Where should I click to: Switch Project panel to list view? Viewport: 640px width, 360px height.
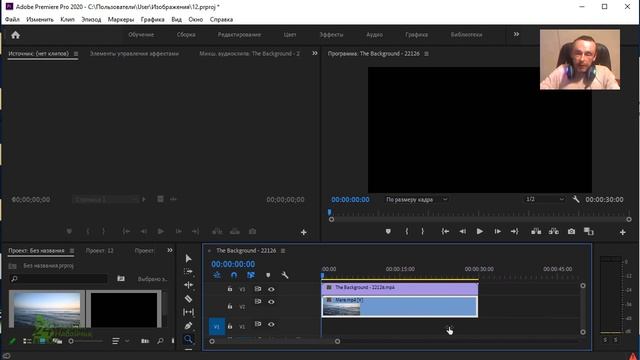pyautogui.click(x=27, y=341)
